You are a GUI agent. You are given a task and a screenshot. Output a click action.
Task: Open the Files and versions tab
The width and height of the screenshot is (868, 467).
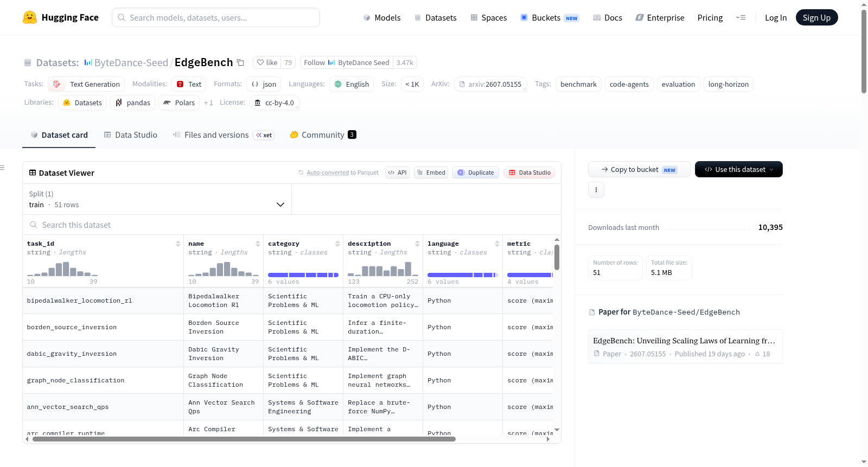point(223,135)
